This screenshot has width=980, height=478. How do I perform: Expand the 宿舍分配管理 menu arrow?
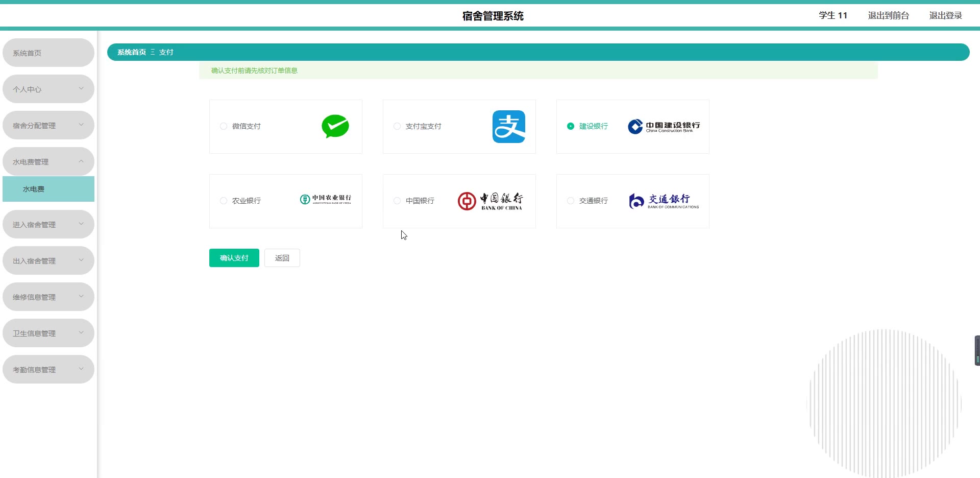pyautogui.click(x=81, y=125)
